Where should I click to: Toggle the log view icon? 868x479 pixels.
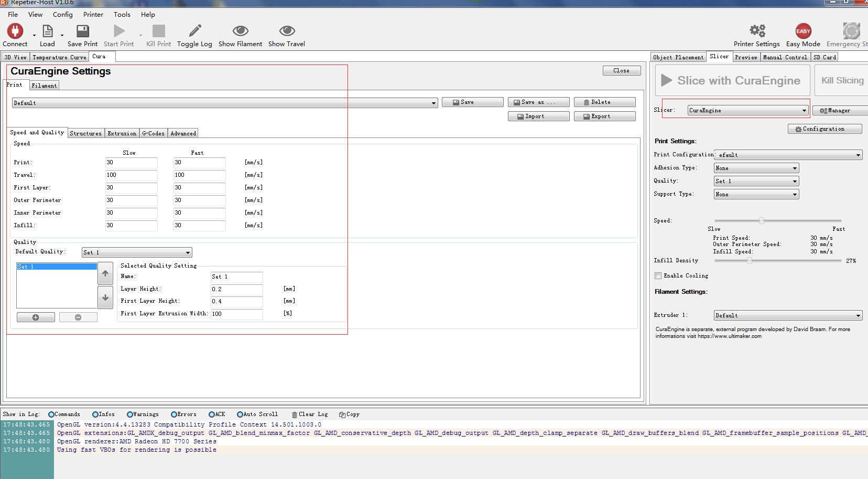(x=194, y=31)
